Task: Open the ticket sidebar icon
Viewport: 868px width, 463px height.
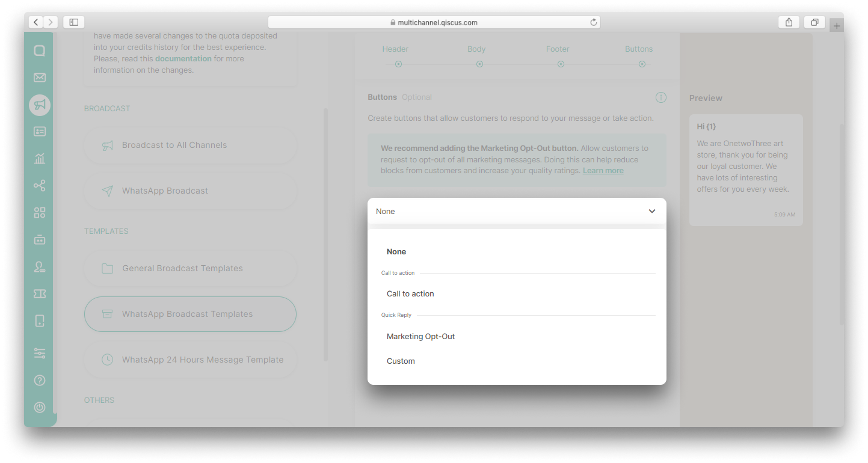Action: 40,293
